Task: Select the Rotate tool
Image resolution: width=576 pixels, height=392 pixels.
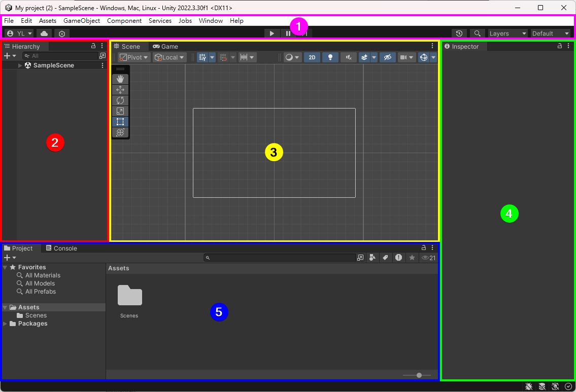Action: (x=120, y=100)
